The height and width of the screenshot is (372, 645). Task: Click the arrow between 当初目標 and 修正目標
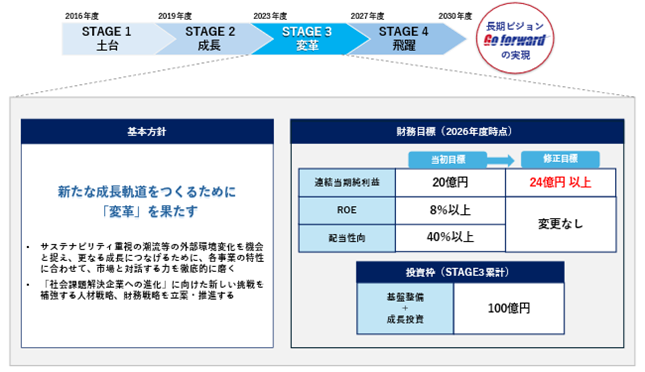(501, 160)
